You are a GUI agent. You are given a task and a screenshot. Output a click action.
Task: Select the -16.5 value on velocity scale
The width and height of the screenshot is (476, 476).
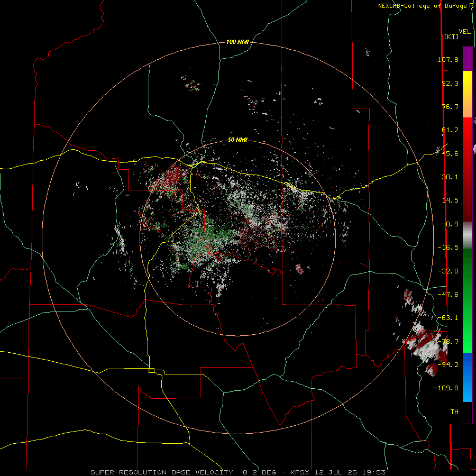click(448, 248)
